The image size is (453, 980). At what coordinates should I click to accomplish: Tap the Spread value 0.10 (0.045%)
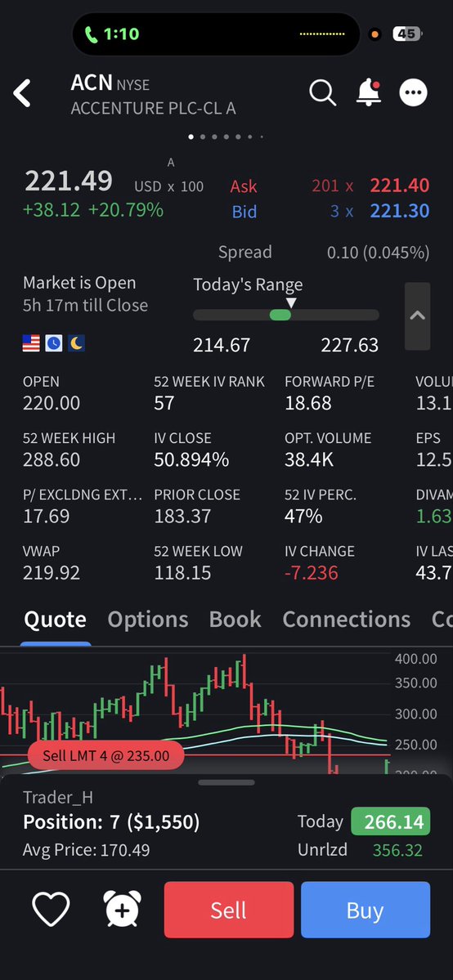pyautogui.click(x=378, y=253)
